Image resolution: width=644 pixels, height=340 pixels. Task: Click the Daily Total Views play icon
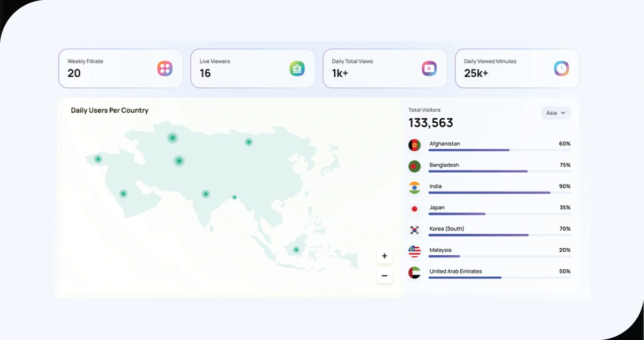tap(429, 68)
